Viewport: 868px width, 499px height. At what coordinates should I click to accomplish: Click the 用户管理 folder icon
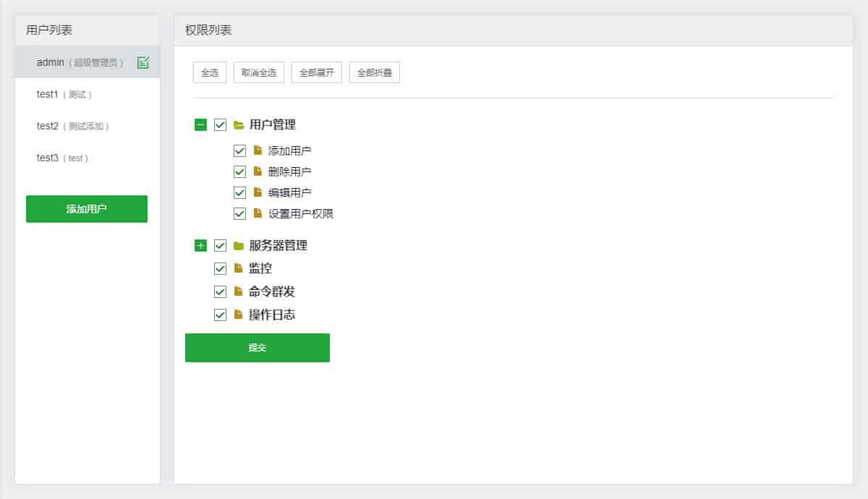click(x=239, y=124)
